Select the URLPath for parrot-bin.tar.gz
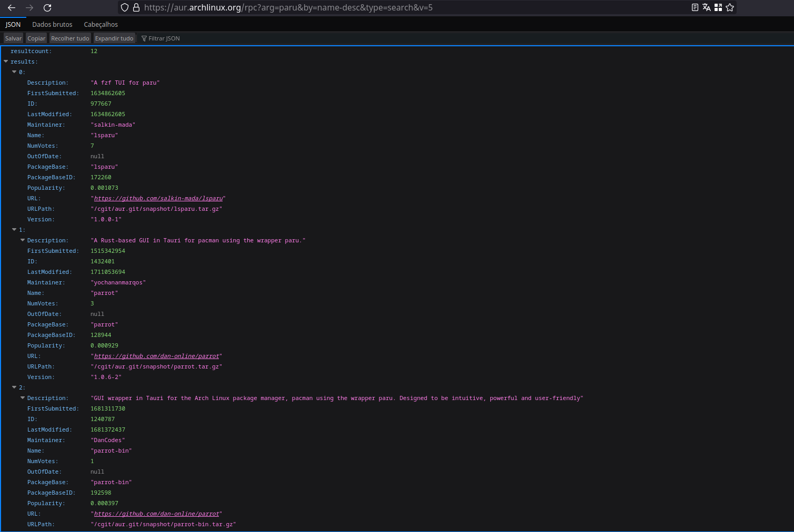Image resolution: width=794 pixels, height=532 pixels. coord(163,524)
